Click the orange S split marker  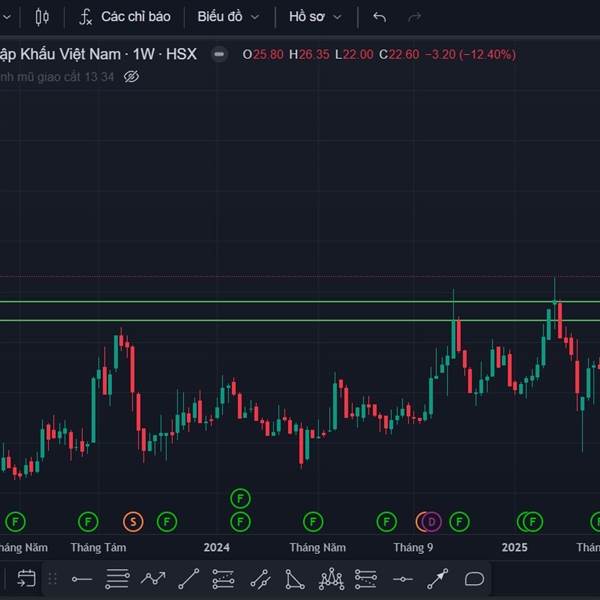pos(133,522)
